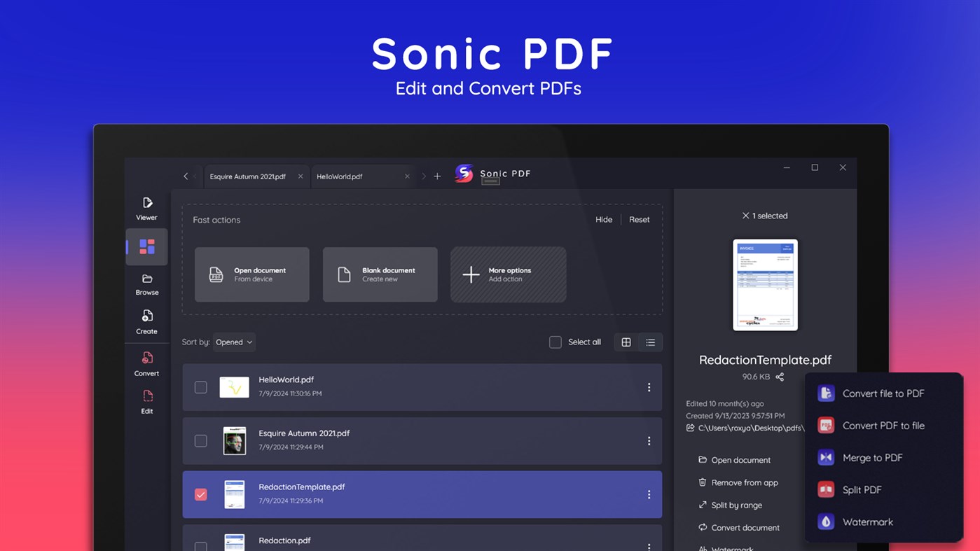Screen dimensions: 980x551
Task: Open the Edit tool in the sidebar
Action: [146, 402]
